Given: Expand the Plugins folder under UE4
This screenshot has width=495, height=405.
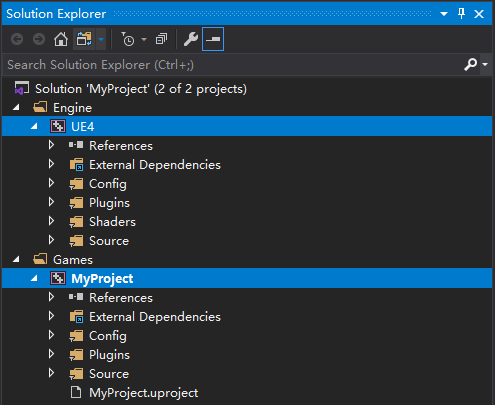Looking at the screenshot, I should pos(51,202).
